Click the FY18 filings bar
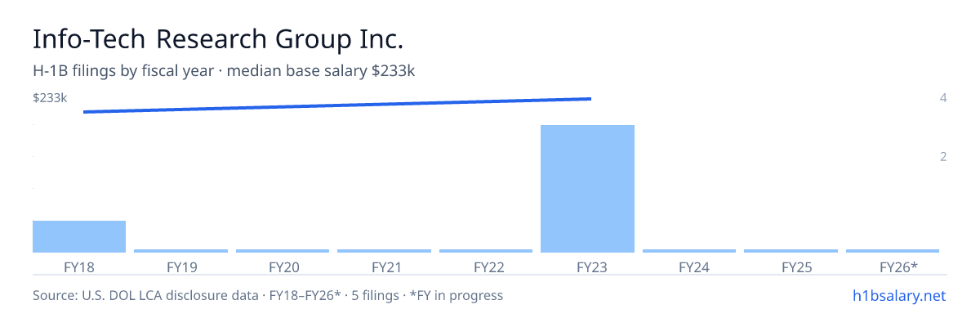The height and width of the screenshot is (327, 980). tap(79, 236)
